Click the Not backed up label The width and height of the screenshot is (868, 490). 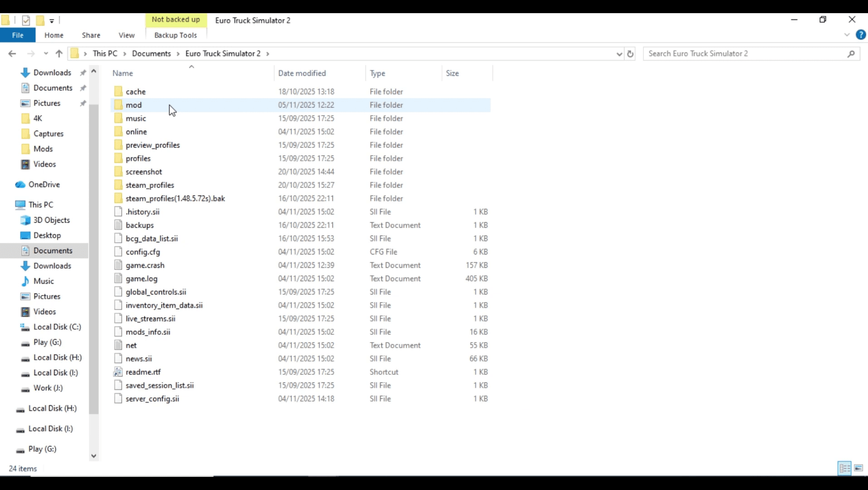pyautogui.click(x=176, y=20)
